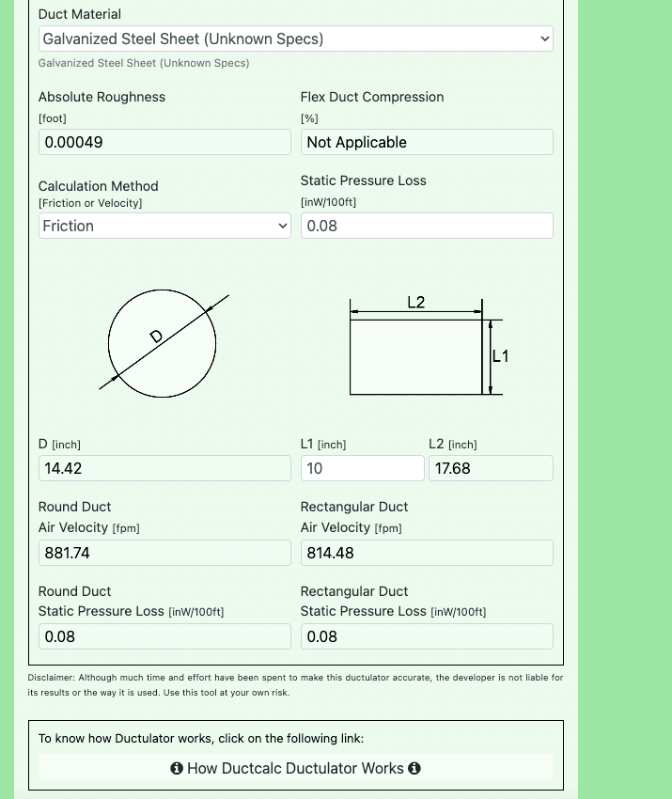Focus the D inch diameter field
The image size is (672, 799).
point(164,468)
